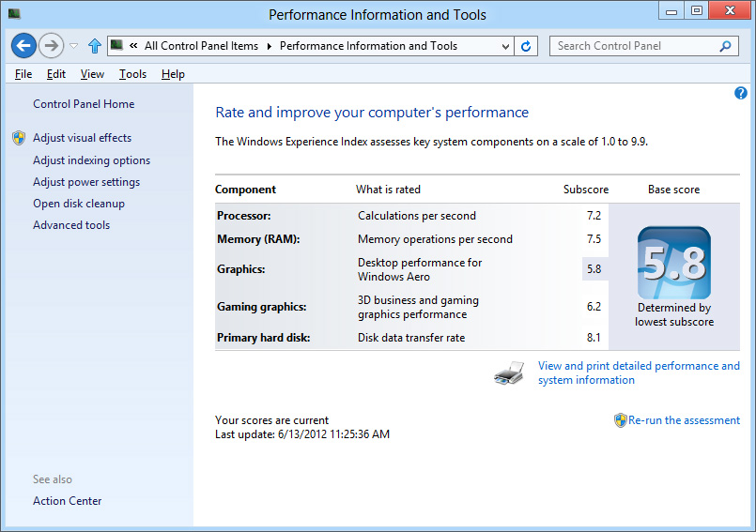Click the blue help question mark icon
Viewport: 756px width, 532px height.
coord(741,93)
